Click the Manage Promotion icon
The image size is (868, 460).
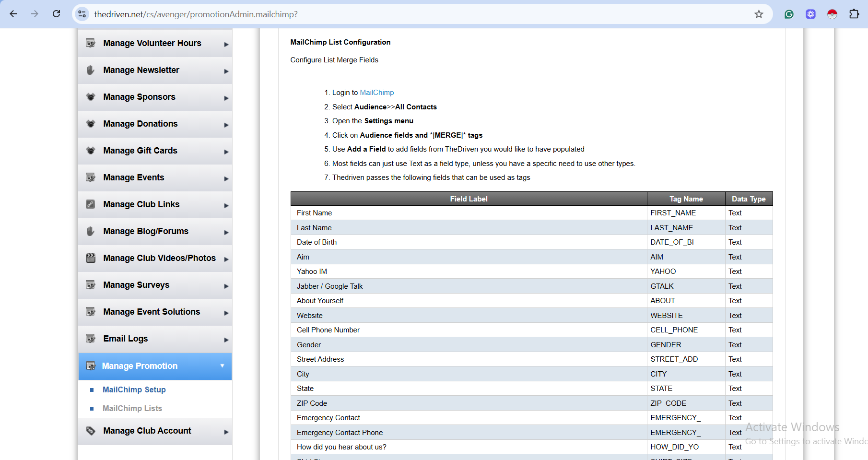coord(91,366)
